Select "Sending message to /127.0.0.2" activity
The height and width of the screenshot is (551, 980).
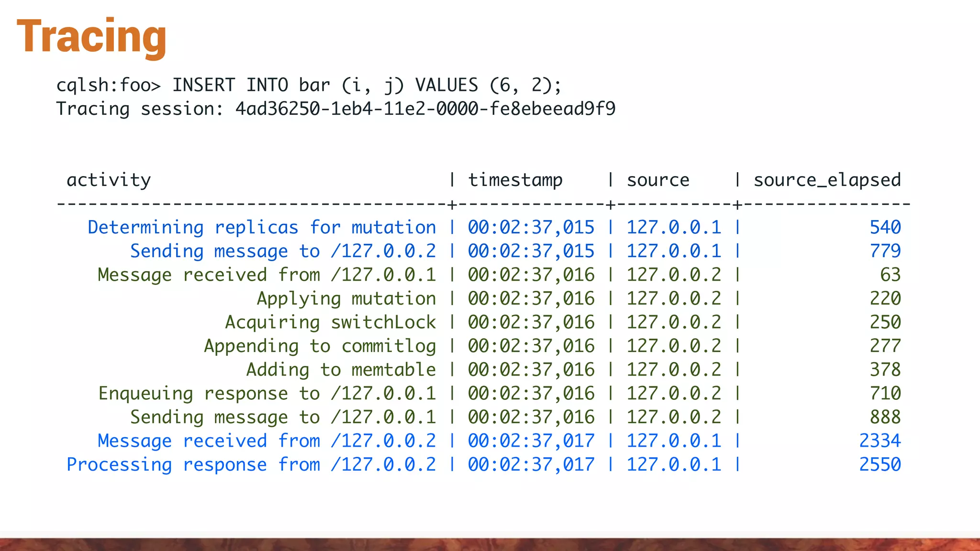click(283, 251)
